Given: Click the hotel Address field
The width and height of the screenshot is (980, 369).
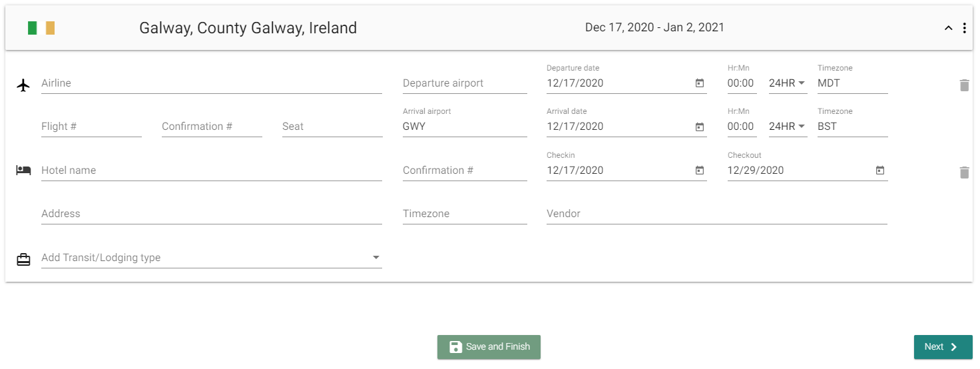Looking at the screenshot, I should point(211,214).
